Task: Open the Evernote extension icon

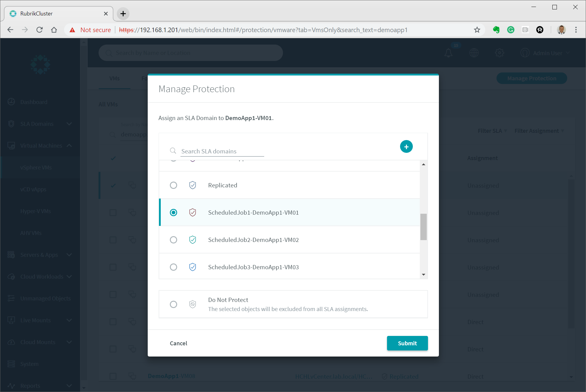Action: pyautogui.click(x=496, y=30)
